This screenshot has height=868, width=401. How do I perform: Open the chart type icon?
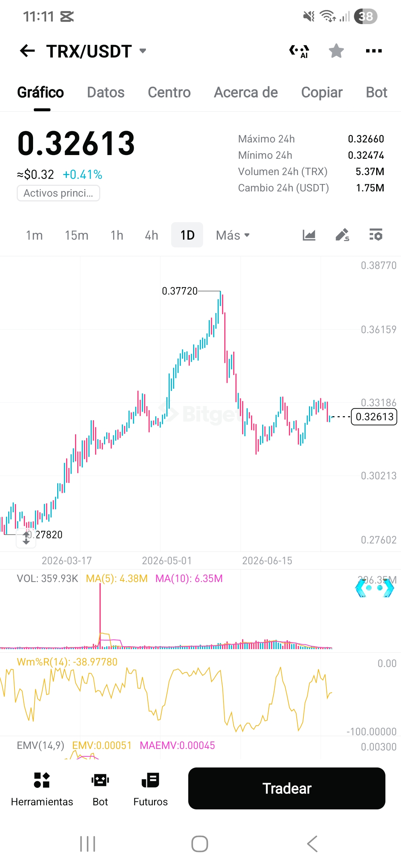click(x=309, y=235)
